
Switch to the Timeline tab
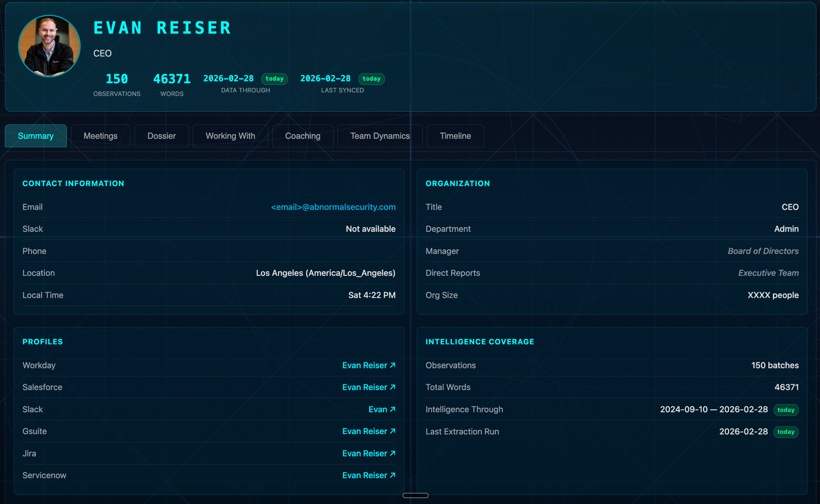pyautogui.click(x=455, y=136)
